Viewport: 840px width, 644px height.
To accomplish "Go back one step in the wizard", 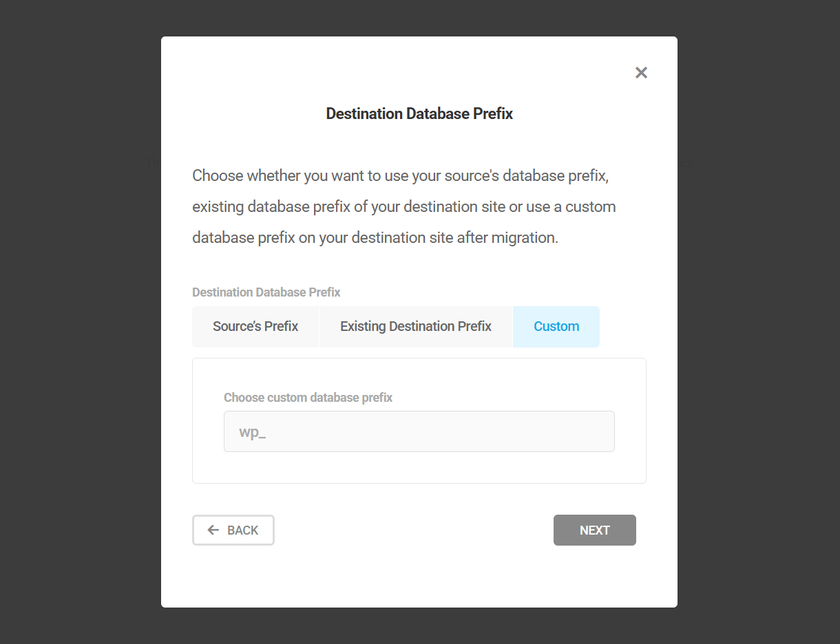I will point(233,530).
